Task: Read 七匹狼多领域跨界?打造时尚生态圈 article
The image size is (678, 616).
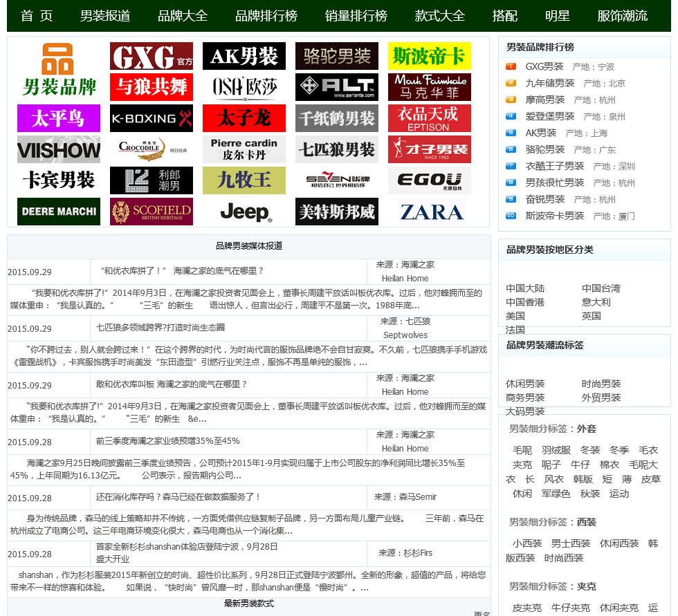Action: coord(160,328)
